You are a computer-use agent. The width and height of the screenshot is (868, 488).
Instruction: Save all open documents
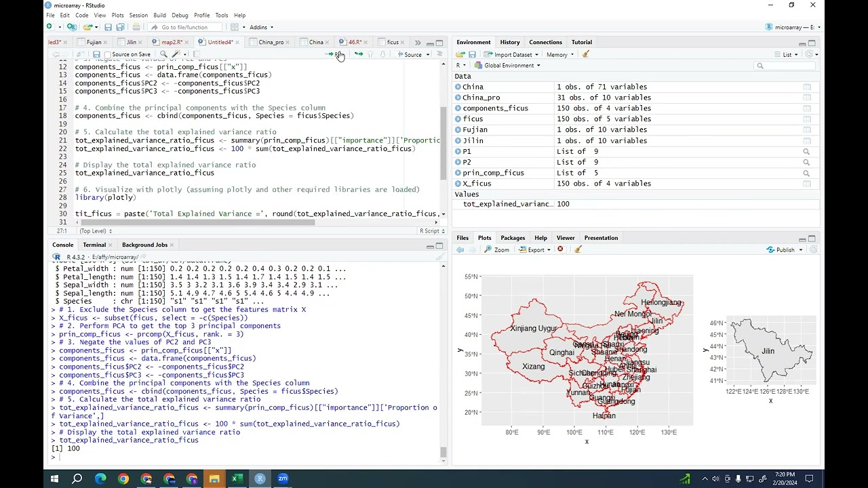pyautogui.click(x=120, y=27)
